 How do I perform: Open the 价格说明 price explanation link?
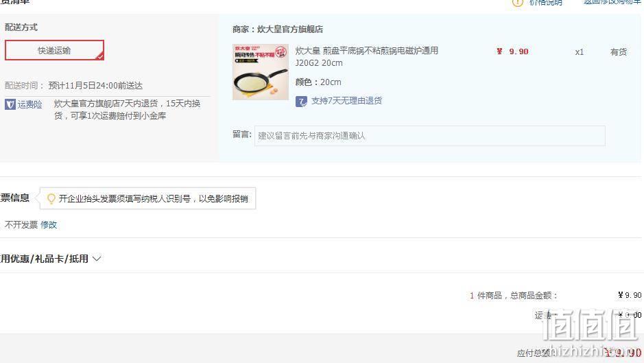click(545, 3)
